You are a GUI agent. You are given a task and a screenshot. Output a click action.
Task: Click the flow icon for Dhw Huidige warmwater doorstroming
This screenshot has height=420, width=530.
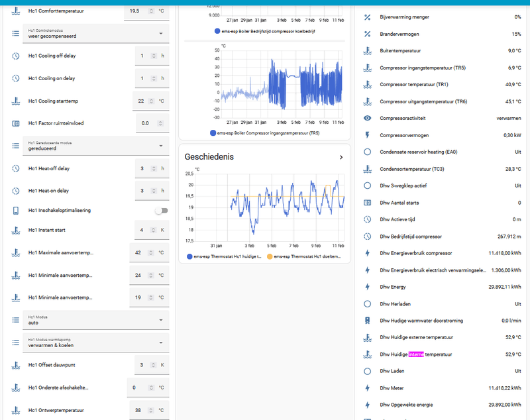tap(367, 321)
